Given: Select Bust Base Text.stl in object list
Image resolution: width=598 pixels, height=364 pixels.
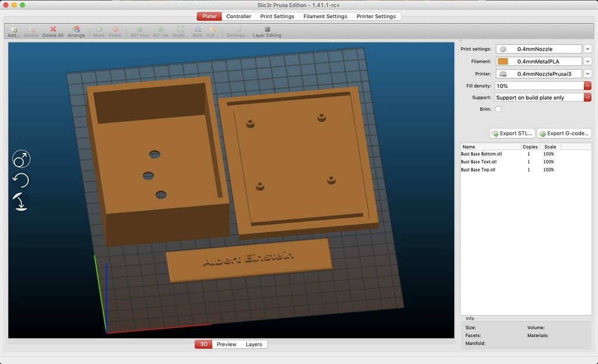Looking at the screenshot, I should [479, 162].
